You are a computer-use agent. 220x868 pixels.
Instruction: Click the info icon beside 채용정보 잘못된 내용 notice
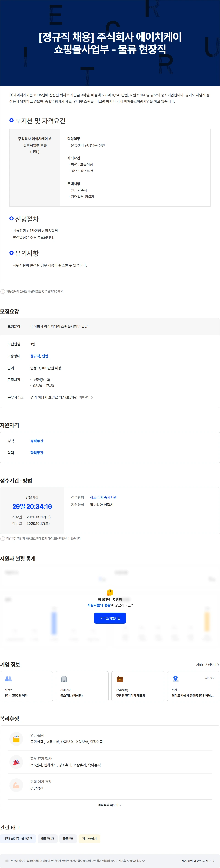pyautogui.click(x=3, y=292)
